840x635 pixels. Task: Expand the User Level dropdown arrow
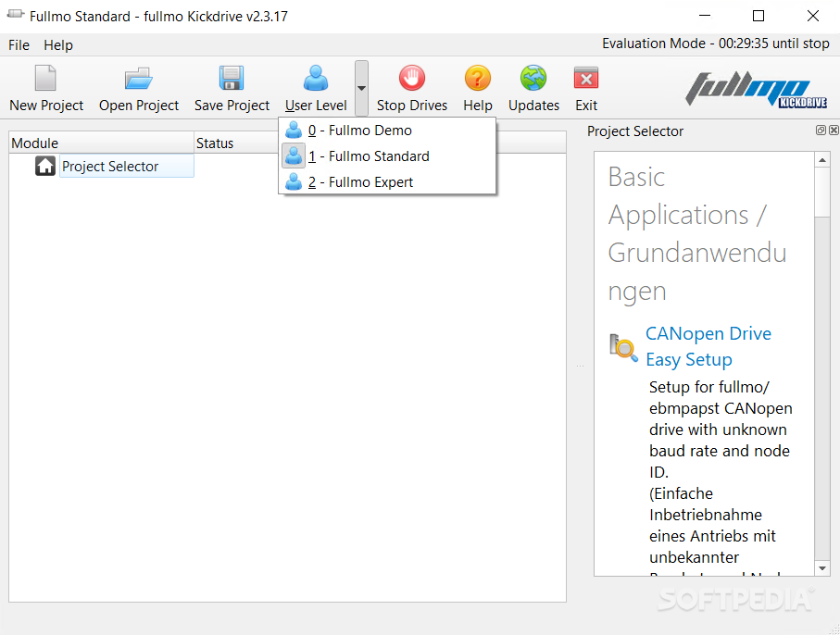pyautogui.click(x=361, y=88)
